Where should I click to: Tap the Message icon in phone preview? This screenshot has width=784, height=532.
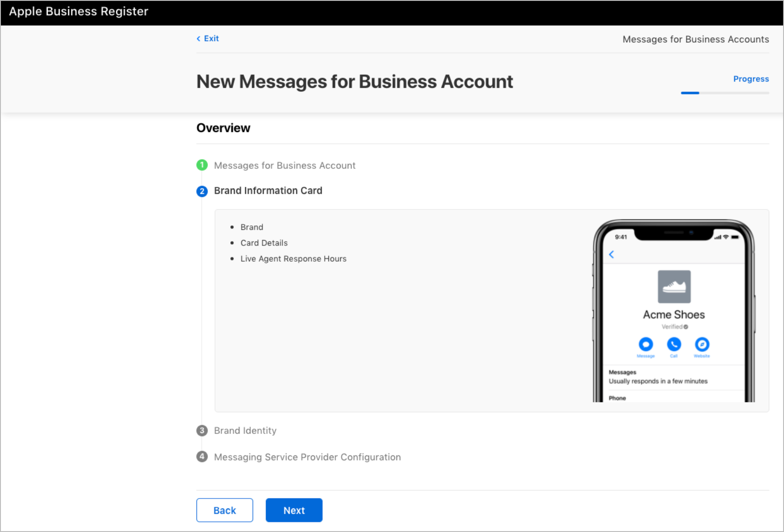click(645, 344)
